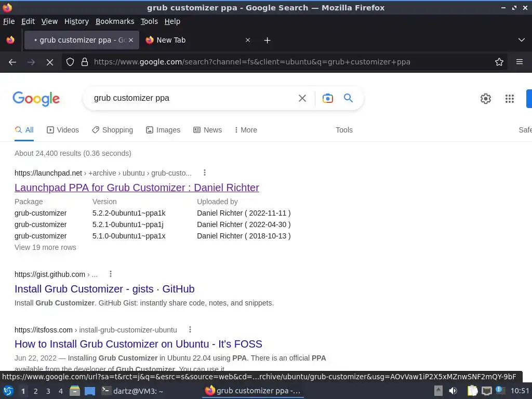
Task: Switch to the News results tab
Action: tap(208, 130)
